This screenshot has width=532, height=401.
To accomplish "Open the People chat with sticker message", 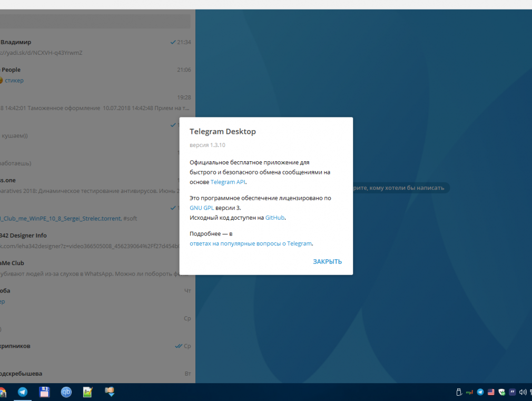I will [98, 75].
